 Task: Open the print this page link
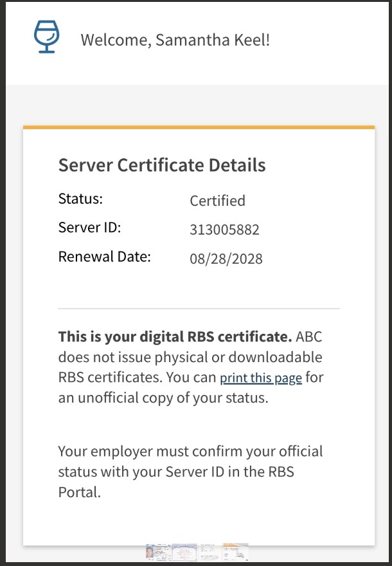click(x=261, y=378)
